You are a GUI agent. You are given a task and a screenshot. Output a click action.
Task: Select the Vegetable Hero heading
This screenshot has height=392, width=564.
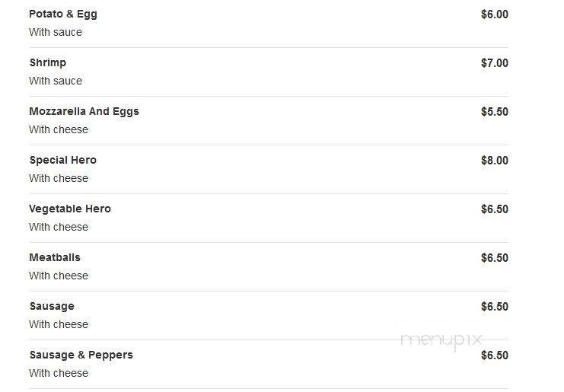[x=70, y=209]
